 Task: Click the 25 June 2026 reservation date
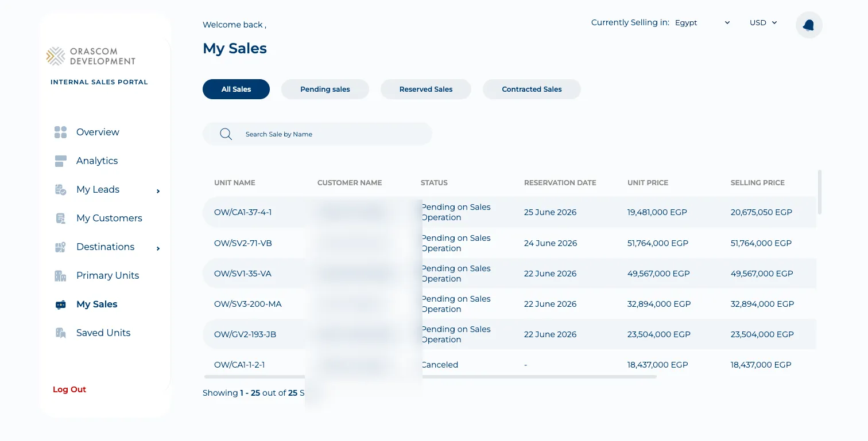[550, 213]
